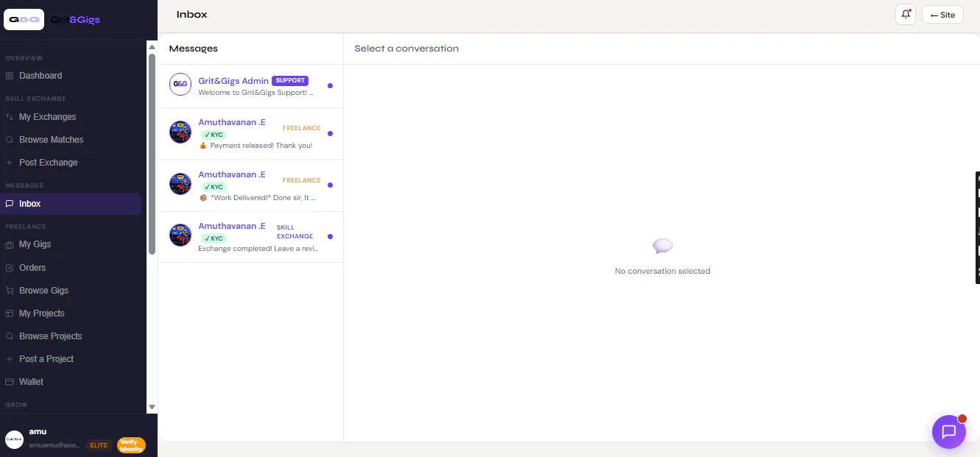Click the SKILL EXCHANGE tag label
Image resolution: width=980 pixels, height=457 pixels.
(295, 232)
